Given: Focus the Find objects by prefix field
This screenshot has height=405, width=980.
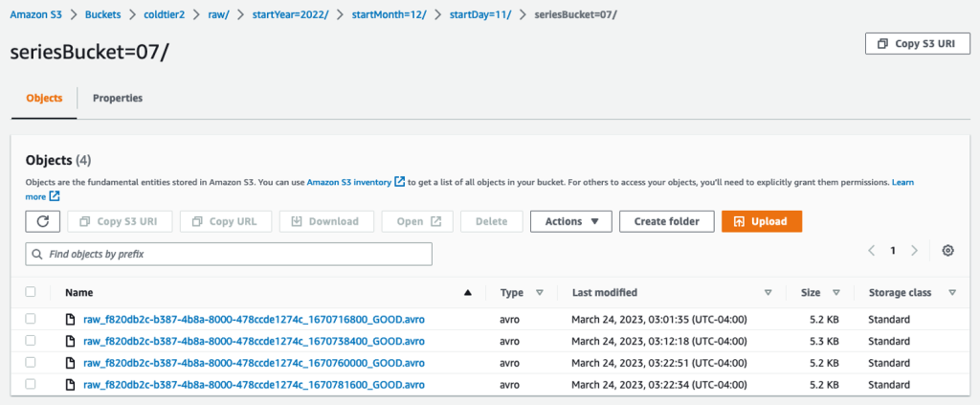Looking at the screenshot, I should 229,255.
